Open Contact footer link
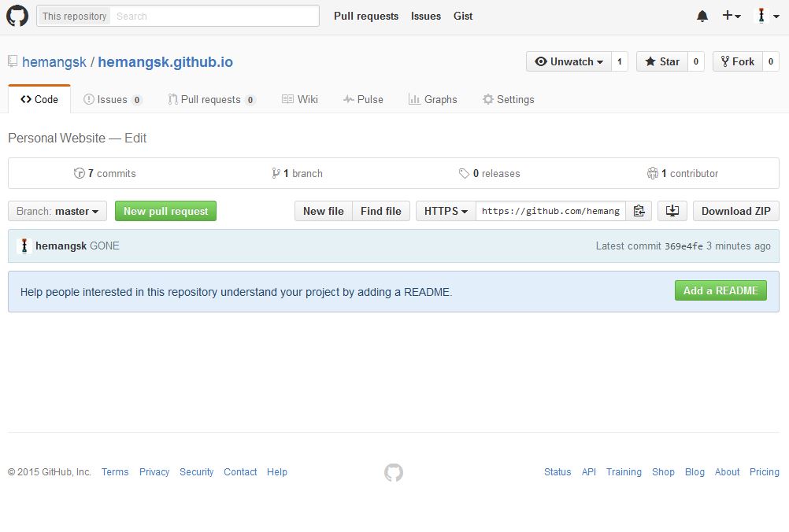The width and height of the screenshot is (789, 532). (240, 472)
